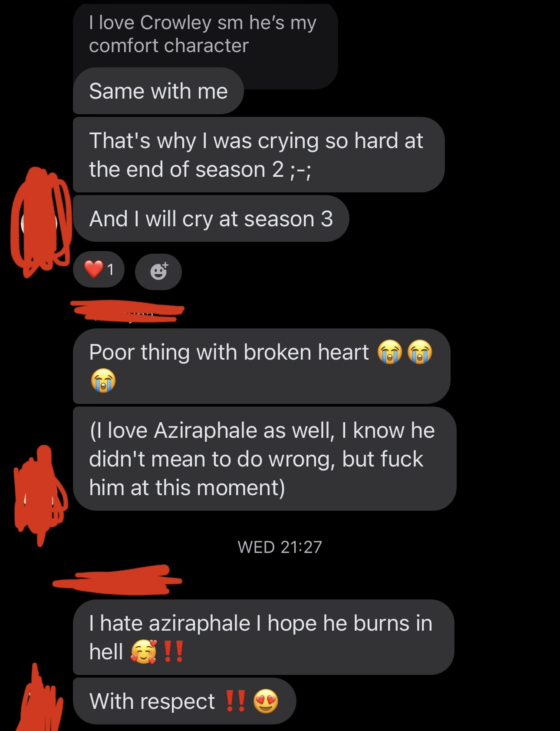
Task: Select the 'I hate aziraphale' message bubble
Action: pos(264,637)
